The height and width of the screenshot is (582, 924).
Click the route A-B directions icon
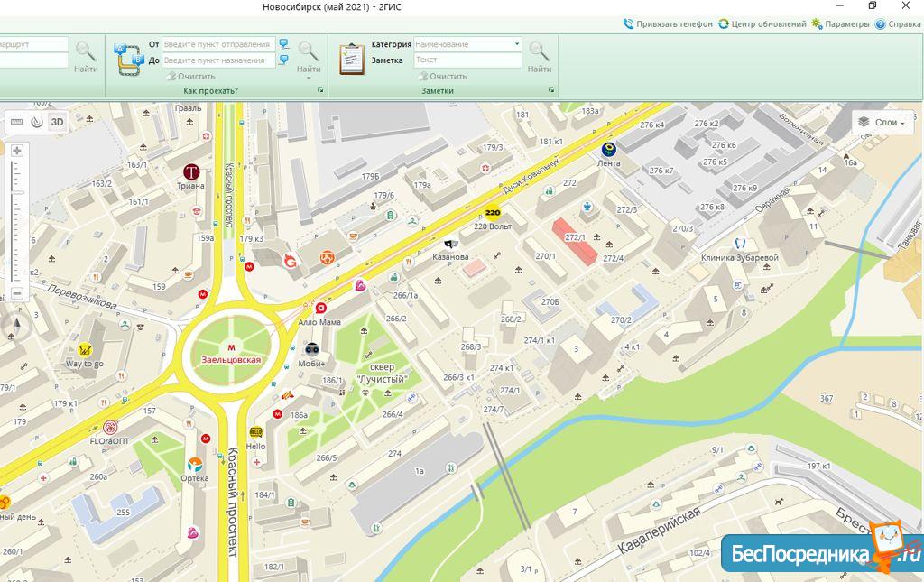click(126, 60)
